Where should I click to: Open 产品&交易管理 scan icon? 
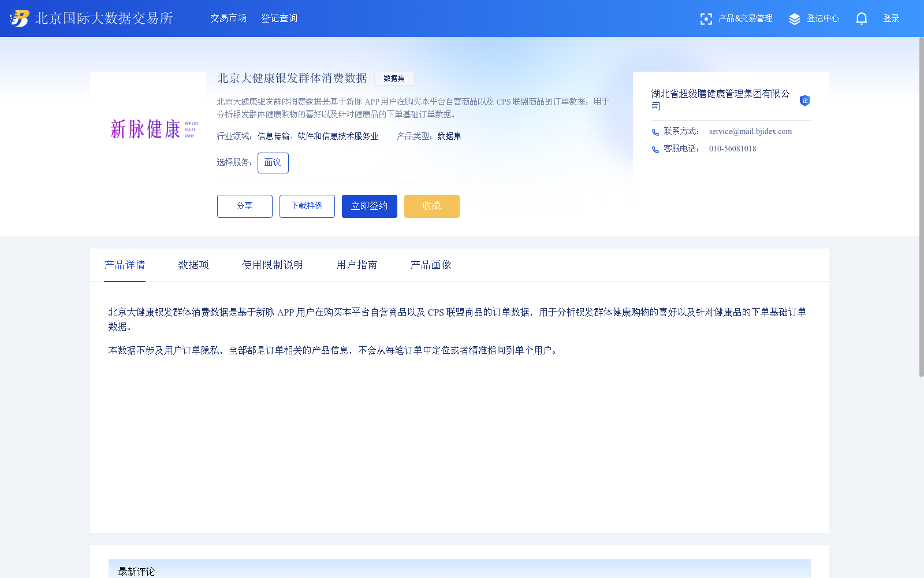tap(706, 19)
